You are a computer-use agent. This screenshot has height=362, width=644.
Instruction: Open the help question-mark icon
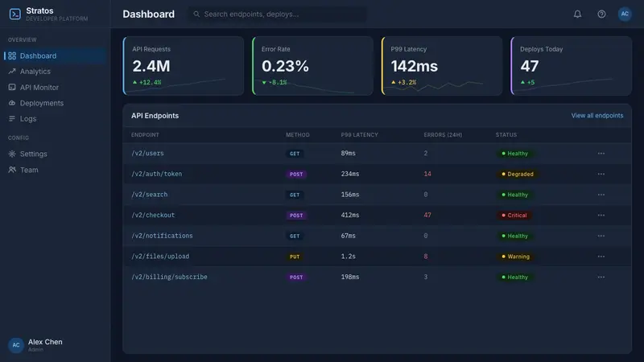click(x=601, y=14)
